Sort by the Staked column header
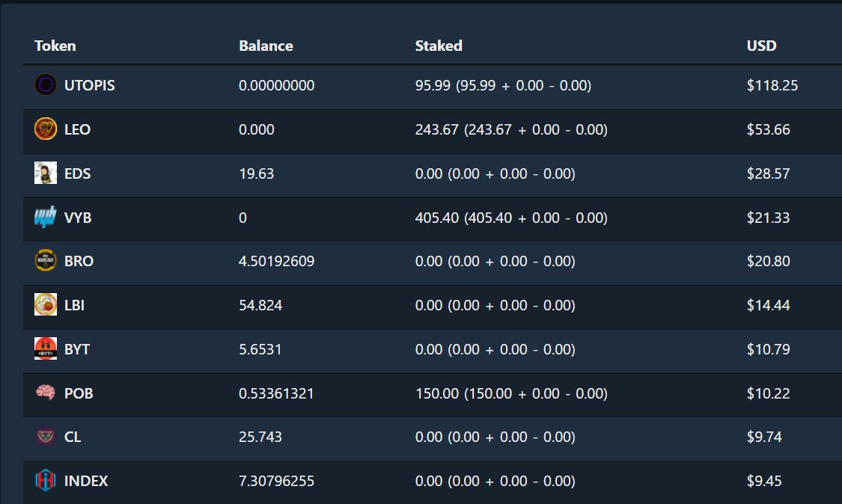This screenshot has height=504, width=842. pyautogui.click(x=439, y=46)
